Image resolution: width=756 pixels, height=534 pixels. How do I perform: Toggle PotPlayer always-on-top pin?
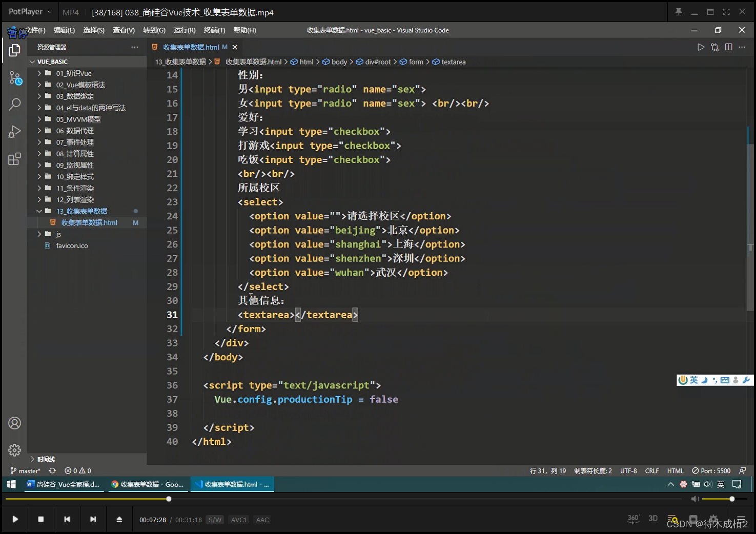679,12
